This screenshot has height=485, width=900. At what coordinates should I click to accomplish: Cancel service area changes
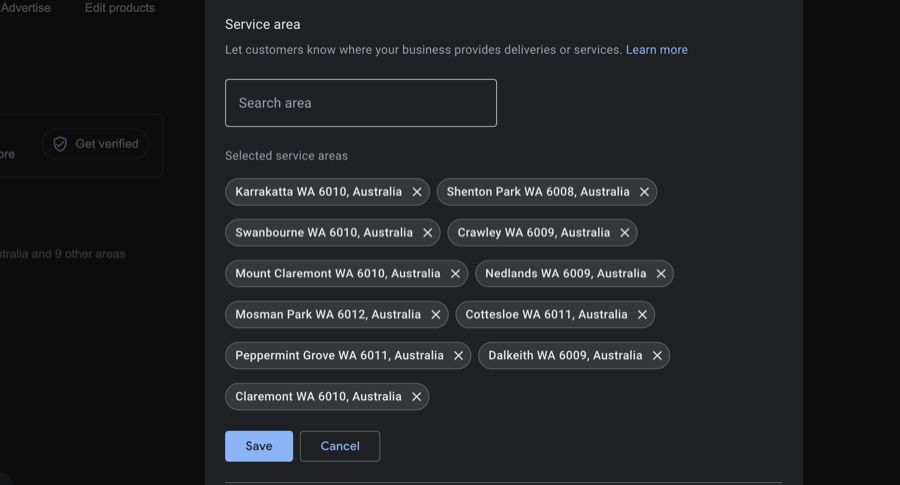(x=340, y=446)
